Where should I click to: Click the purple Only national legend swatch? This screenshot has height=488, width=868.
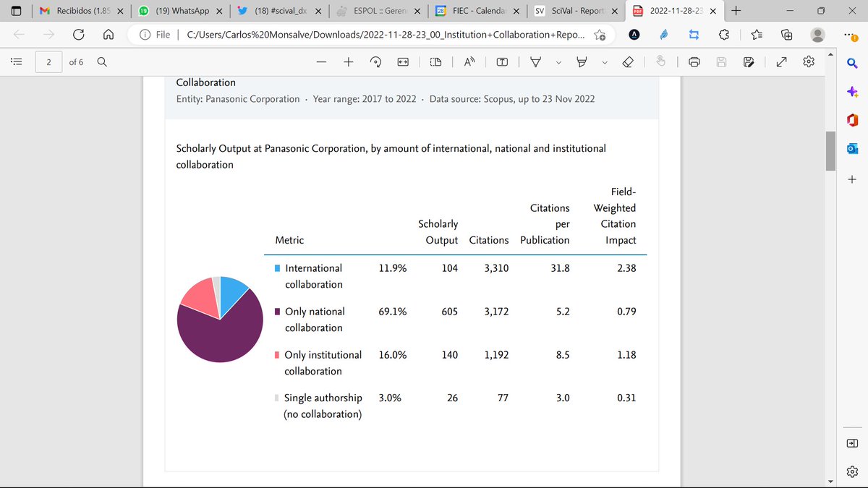(278, 312)
